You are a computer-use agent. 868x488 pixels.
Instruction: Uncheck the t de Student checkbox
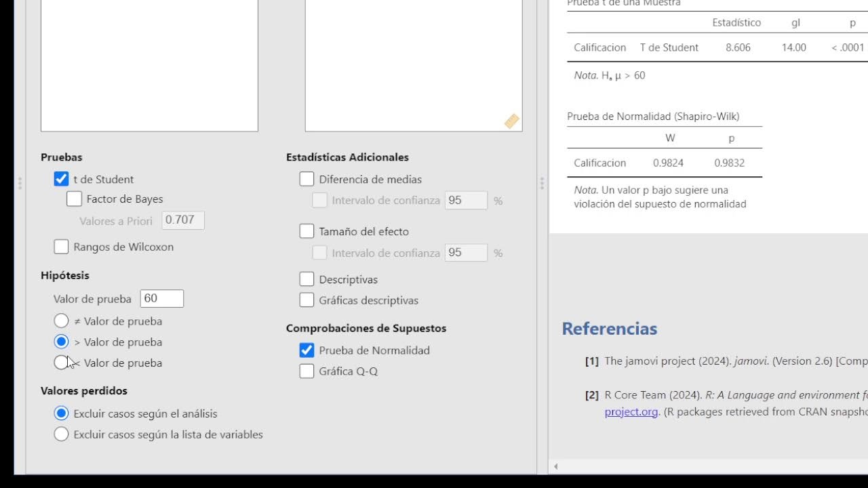(x=61, y=179)
